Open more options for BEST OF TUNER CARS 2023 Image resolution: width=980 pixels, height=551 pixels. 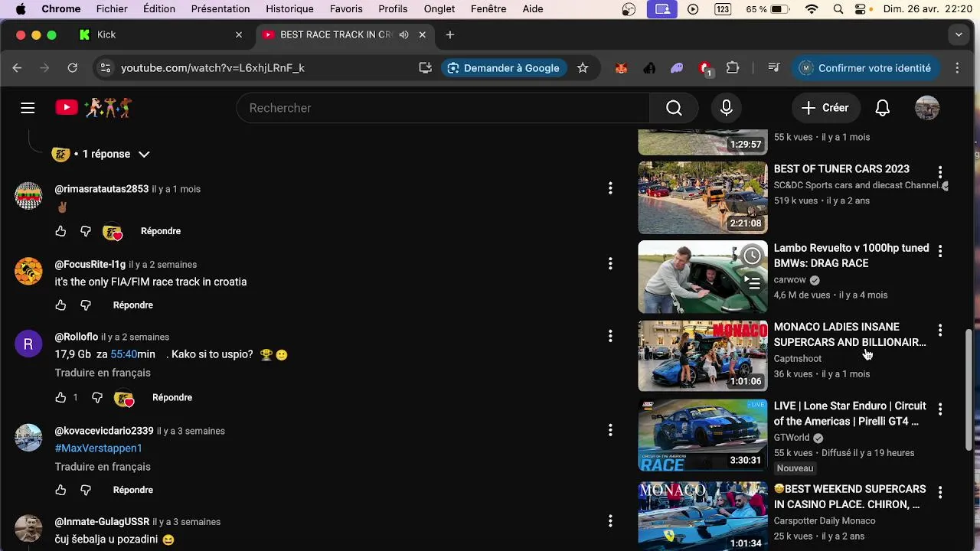[940, 172]
